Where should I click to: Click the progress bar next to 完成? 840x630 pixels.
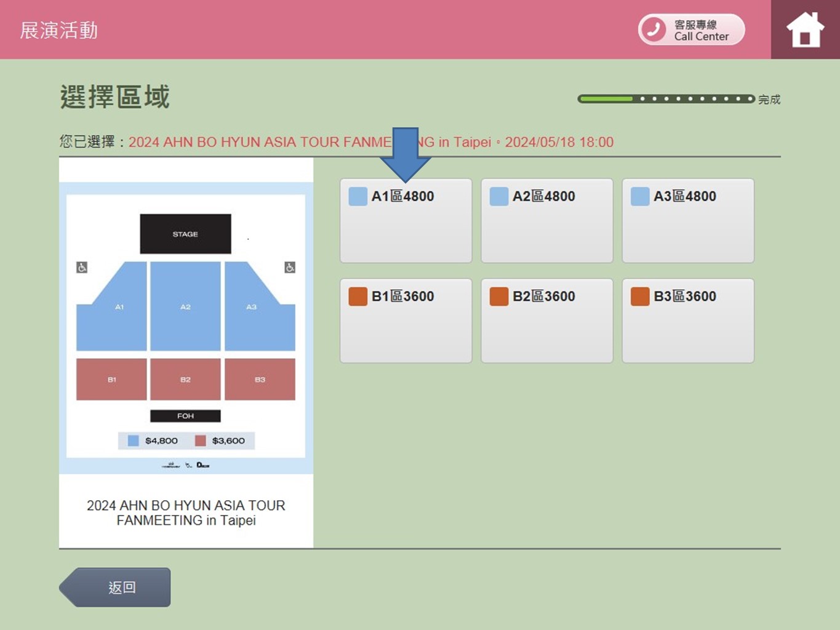tap(666, 98)
